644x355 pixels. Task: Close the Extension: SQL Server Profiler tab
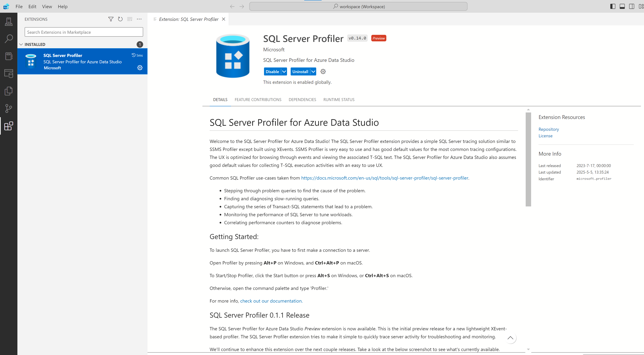point(224,19)
